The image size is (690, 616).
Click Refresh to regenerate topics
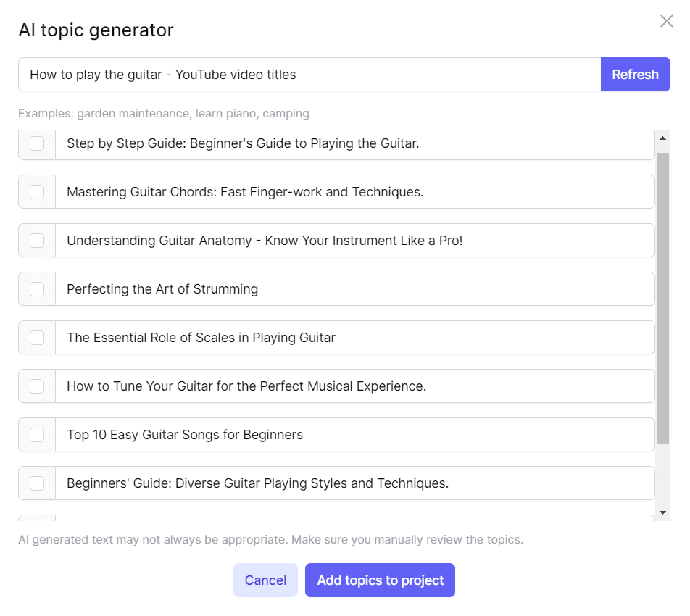[635, 75]
